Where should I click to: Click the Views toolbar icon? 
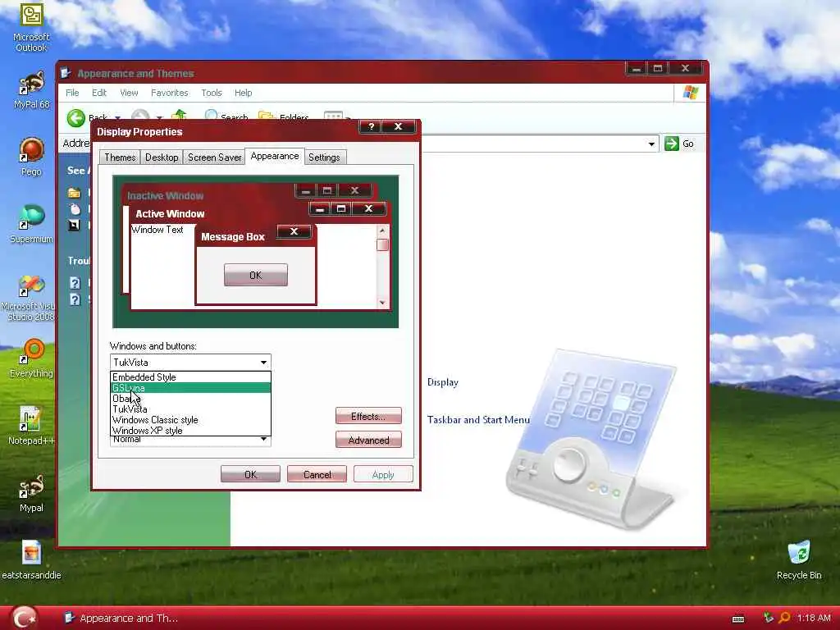click(333, 116)
